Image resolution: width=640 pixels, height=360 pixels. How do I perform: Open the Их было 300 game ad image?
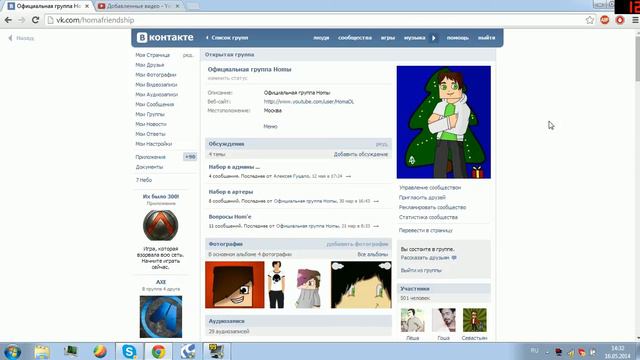point(160,225)
